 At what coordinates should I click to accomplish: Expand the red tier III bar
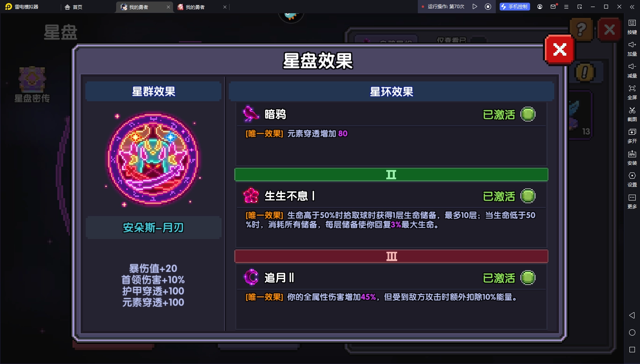[x=391, y=256]
